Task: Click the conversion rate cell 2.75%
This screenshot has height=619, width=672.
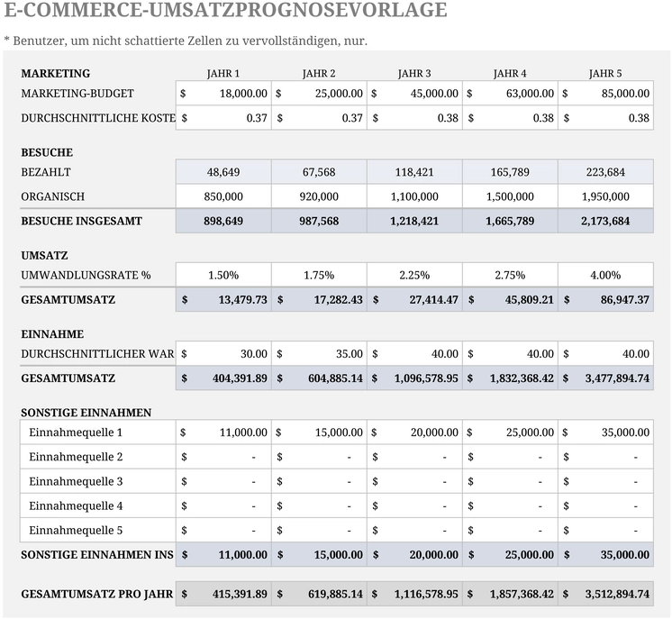Action: (x=510, y=275)
